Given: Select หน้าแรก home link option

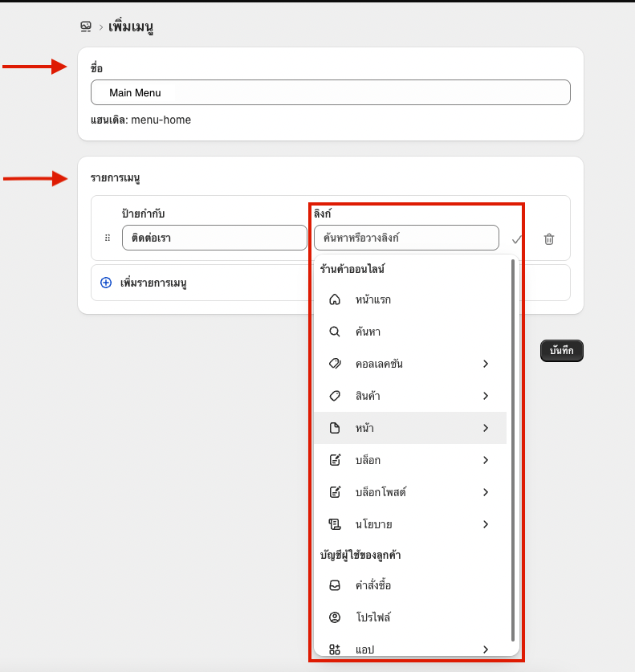Looking at the screenshot, I should click(410, 299).
